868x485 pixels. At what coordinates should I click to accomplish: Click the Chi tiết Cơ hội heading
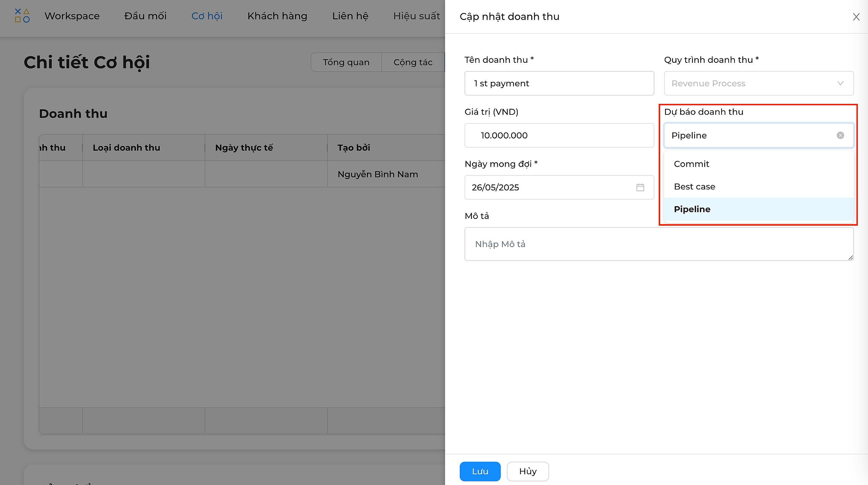(x=87, y=62)
